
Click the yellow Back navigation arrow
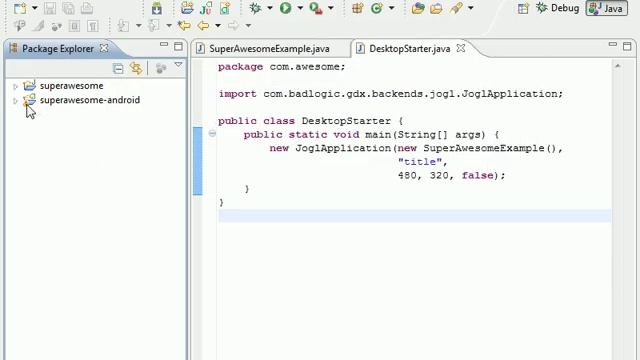(x=203, y=26)
